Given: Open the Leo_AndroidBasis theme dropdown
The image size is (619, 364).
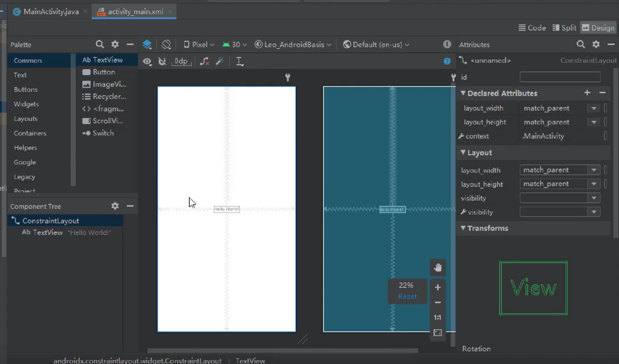Looking at the screenshot, I should pyautogui.click(x=293, y=44).
